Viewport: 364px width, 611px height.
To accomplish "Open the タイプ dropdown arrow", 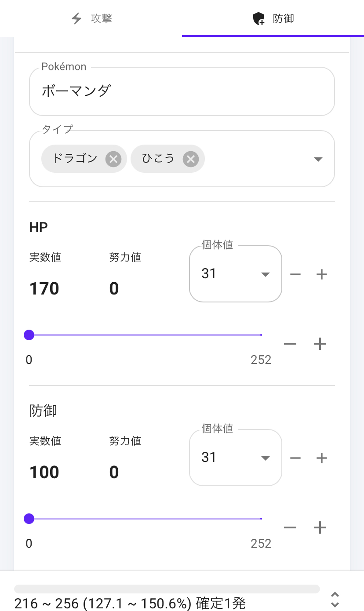I will (x=318, y=159).
